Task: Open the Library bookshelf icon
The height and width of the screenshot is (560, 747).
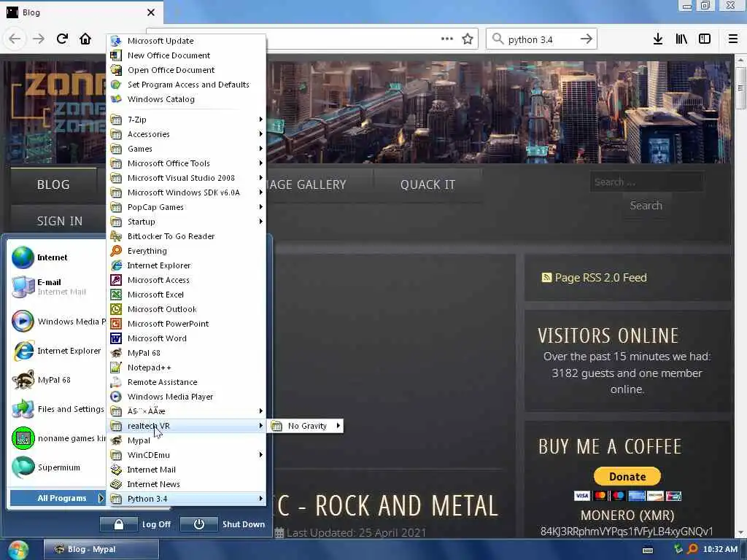Action: click(x=681, y=39)
